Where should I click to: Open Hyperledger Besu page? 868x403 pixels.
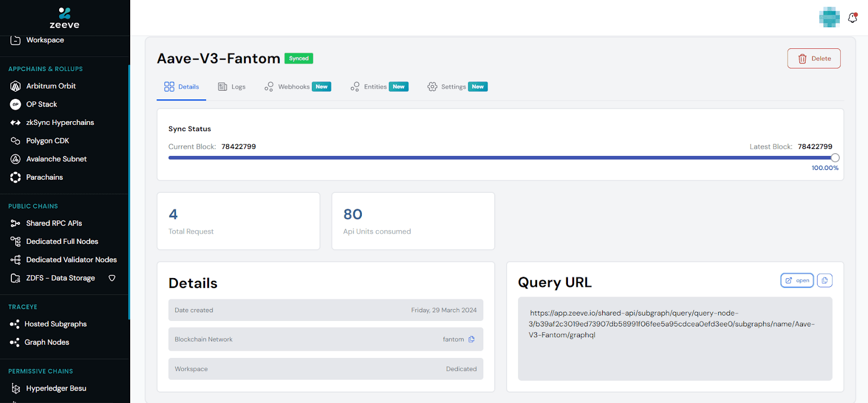click(x=56, y=388)
